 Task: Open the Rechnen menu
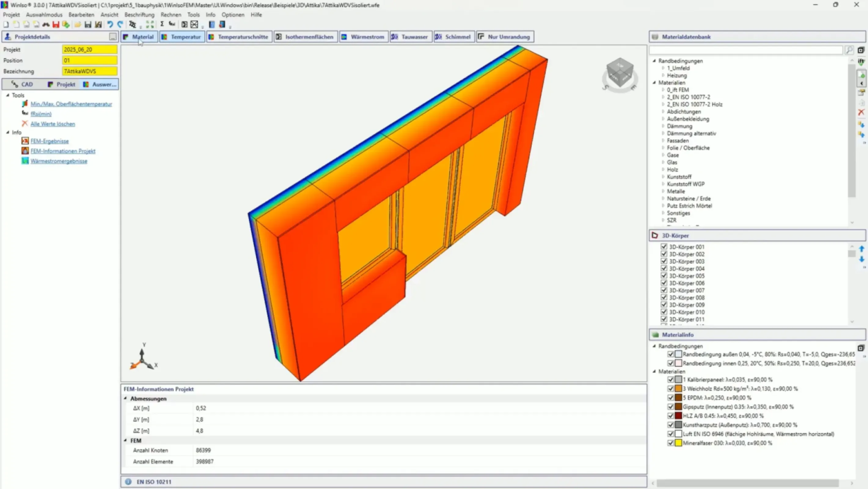point(171,14)
